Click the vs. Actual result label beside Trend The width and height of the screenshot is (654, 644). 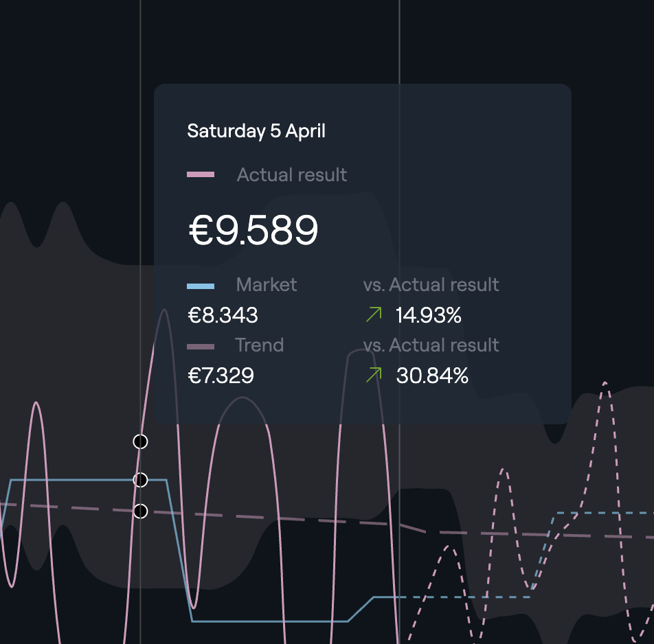pos(431,345)
